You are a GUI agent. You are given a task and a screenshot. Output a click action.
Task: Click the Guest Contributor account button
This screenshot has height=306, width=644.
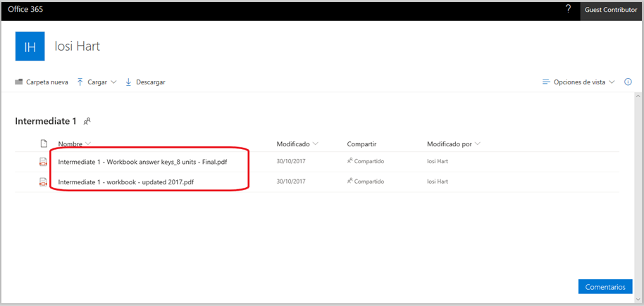pyautogui.click(x=611, y=10)
